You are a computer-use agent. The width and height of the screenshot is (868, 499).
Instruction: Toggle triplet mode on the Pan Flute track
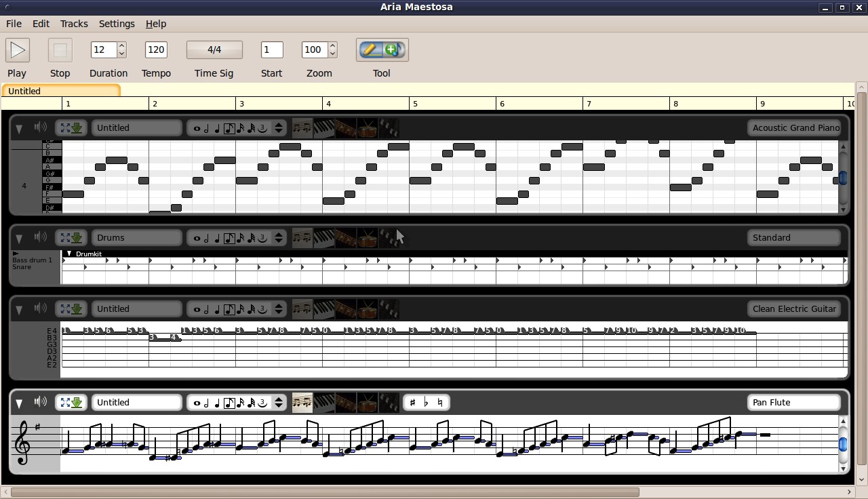click(262, 402)
